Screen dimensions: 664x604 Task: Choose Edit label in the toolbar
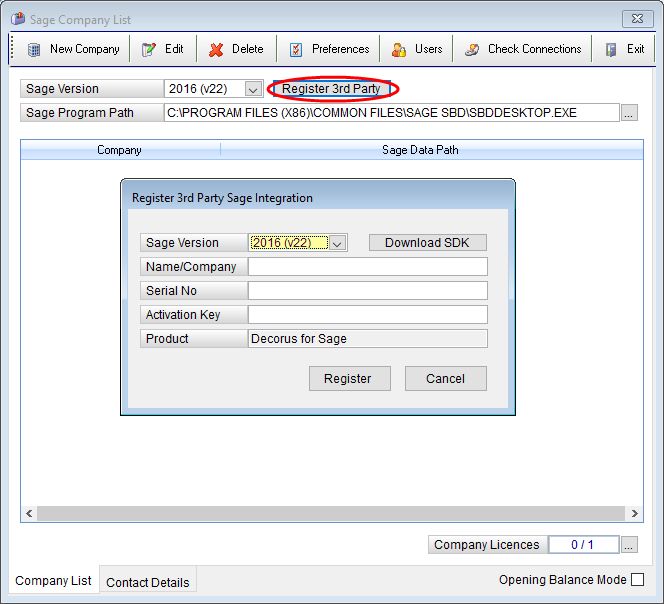point(174,49)
